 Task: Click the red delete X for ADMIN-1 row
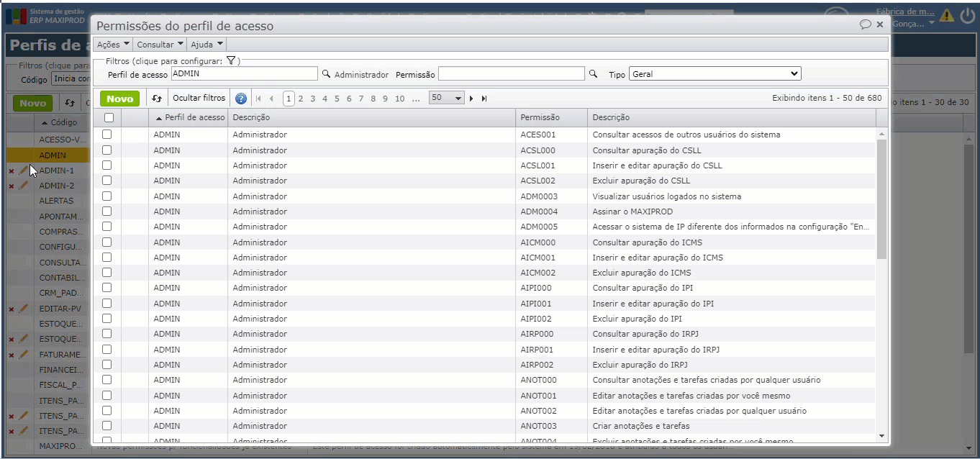click(11, 171)
